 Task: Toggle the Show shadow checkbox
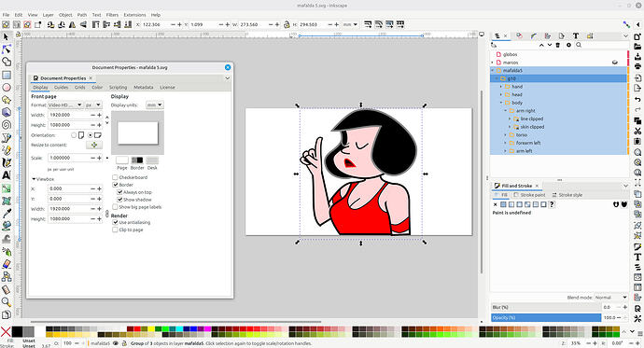119,200
